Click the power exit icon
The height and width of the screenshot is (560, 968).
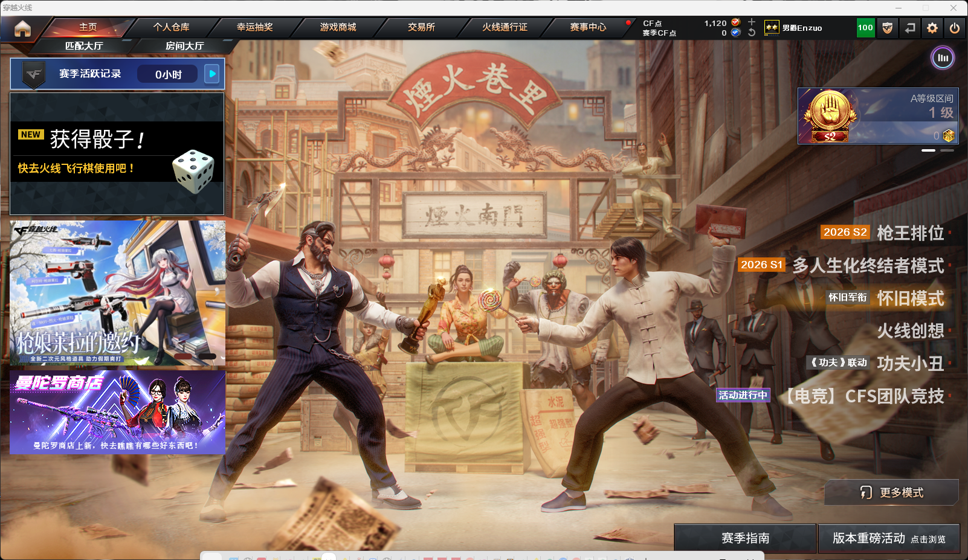(955, 28)
